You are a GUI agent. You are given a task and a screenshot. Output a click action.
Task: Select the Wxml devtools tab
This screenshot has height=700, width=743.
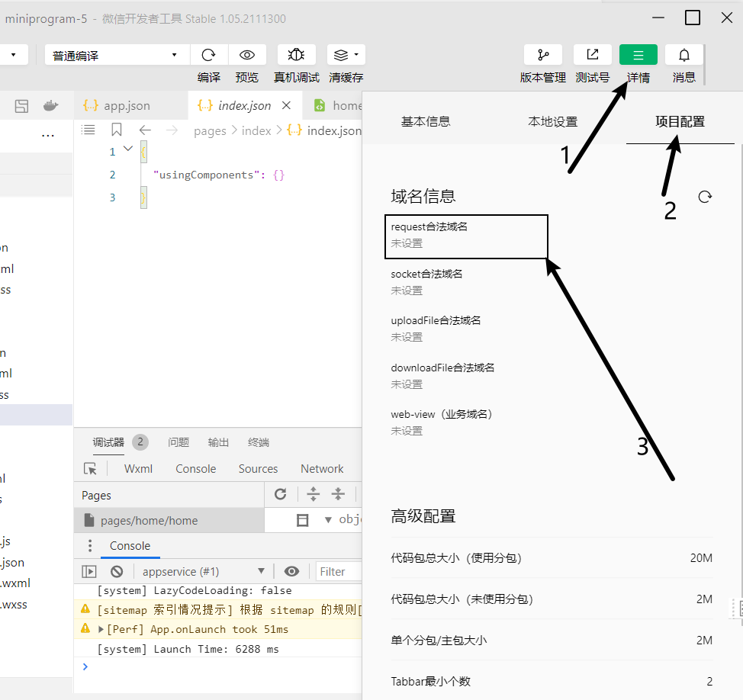(x=138, y=469)
